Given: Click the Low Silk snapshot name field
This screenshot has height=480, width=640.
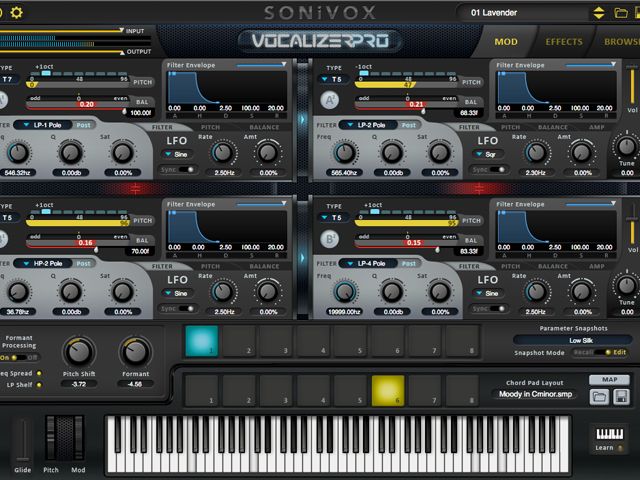Looking at the screenshot, I should tap(573, 340).
